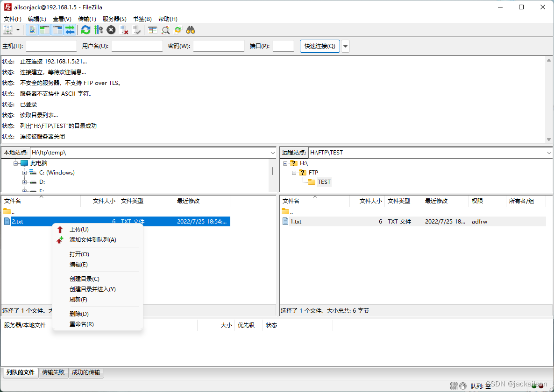Toggle the message log panel display
The width and height of the screenshot is (554, 392).
point(32,30)
